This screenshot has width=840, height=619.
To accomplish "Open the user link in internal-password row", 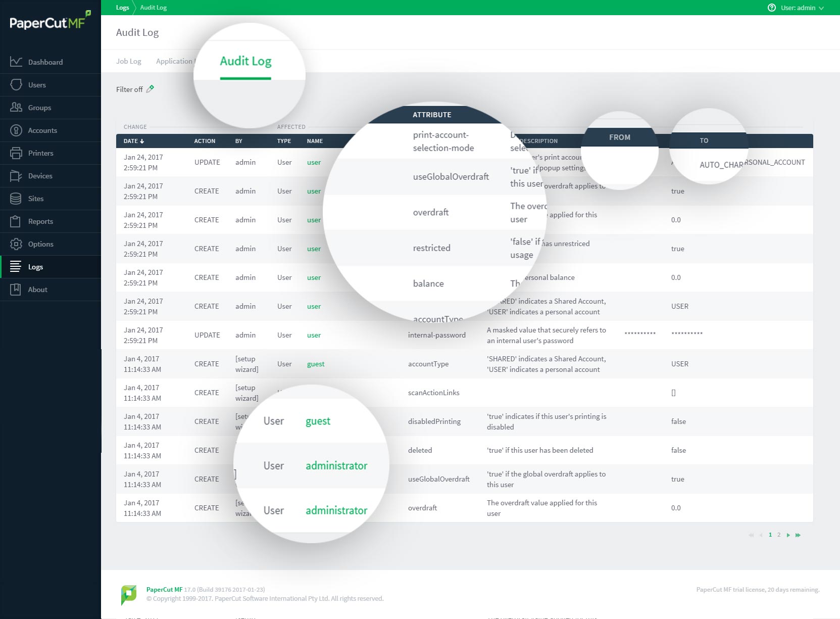I will (x=314, y=335).
